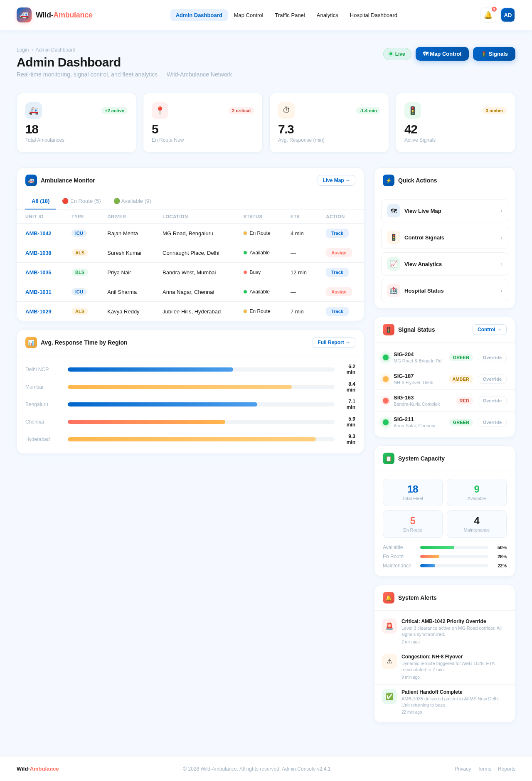Click the Login breadcrumb link
Screen dimensions: 532x781
pos(23,50)
